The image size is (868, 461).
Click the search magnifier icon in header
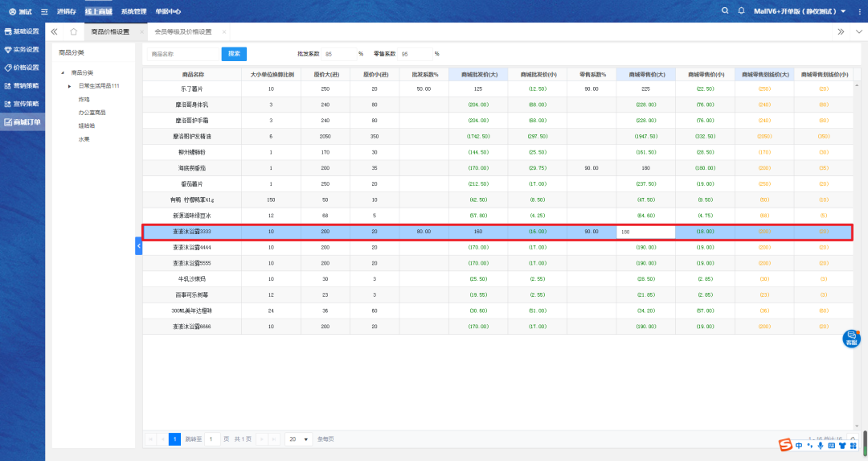(x=726, y=11)
